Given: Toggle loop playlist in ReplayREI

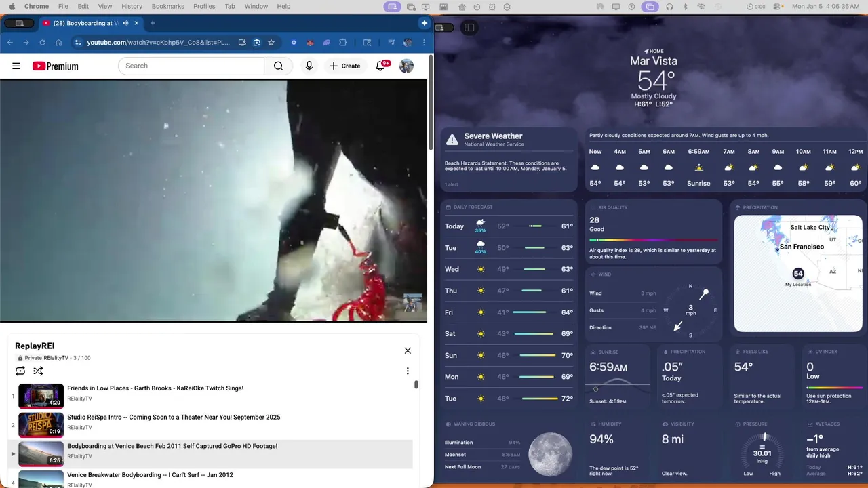Looking at the screenshot, I should pos(20,371).
